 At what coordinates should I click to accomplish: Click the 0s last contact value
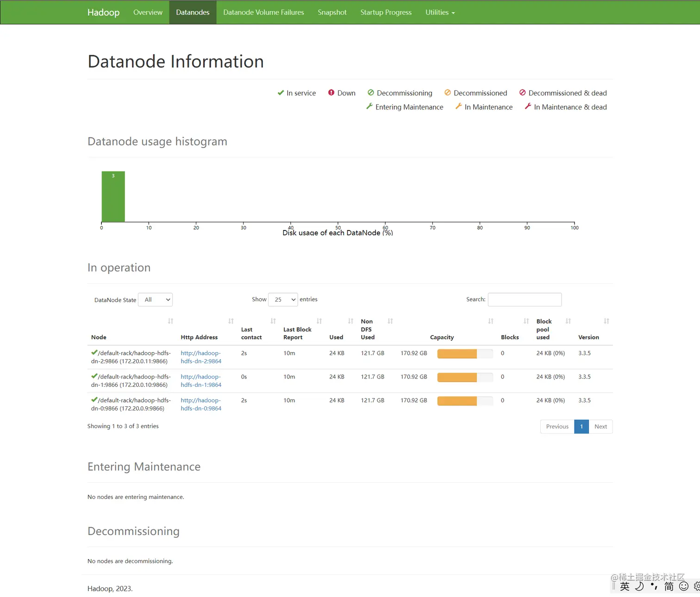click(244, 377)
